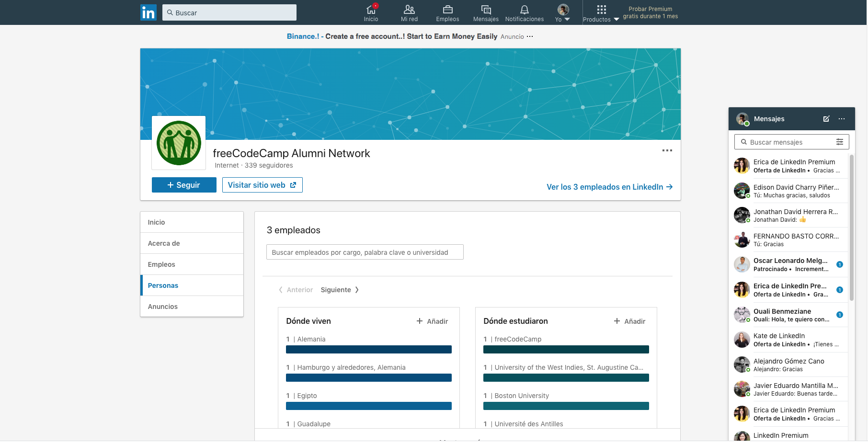The width and height of the screenshot is (868, 444).
Task: Click Añadir in Dónde viven card
Action: 433,321
